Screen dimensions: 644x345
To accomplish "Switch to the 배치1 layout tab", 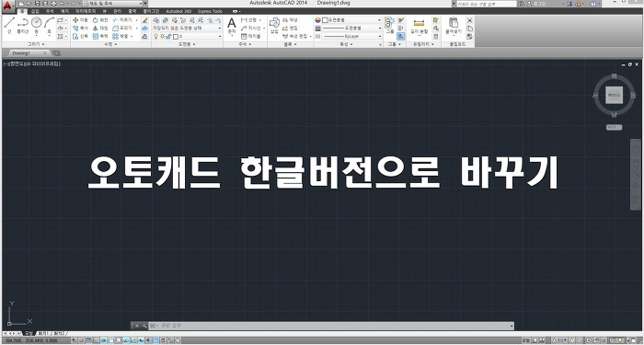I will click(x=43, y=333).
